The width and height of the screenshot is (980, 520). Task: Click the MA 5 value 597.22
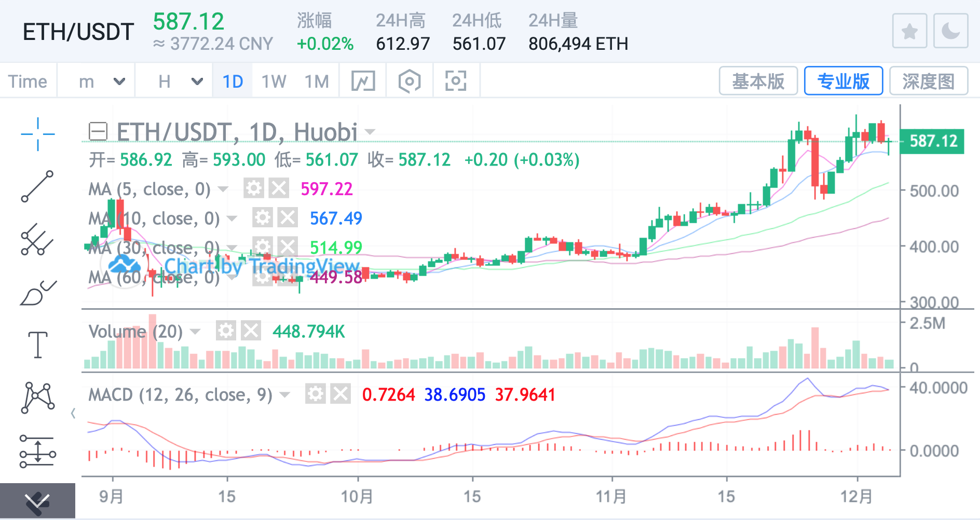tap(326, 189)
